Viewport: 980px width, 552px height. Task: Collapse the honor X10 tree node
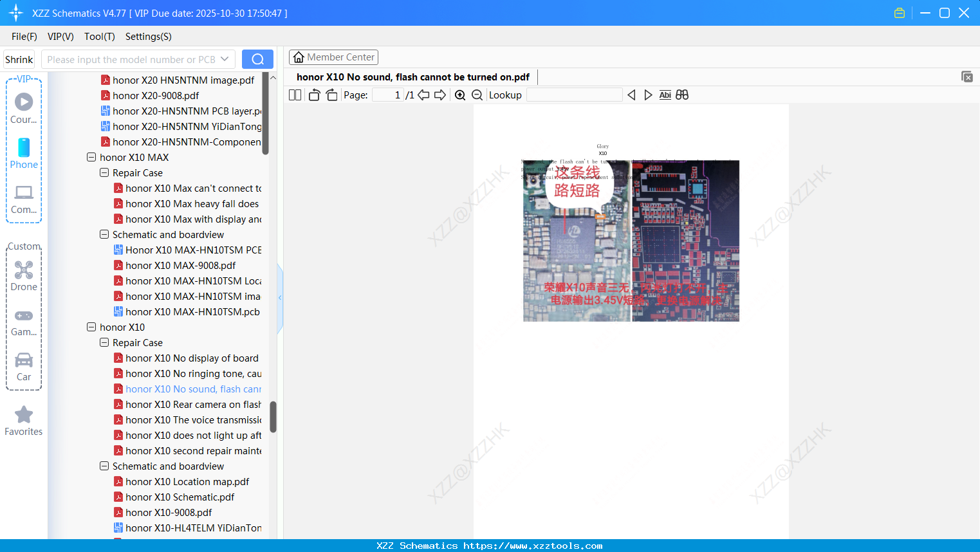coord(91,327)
